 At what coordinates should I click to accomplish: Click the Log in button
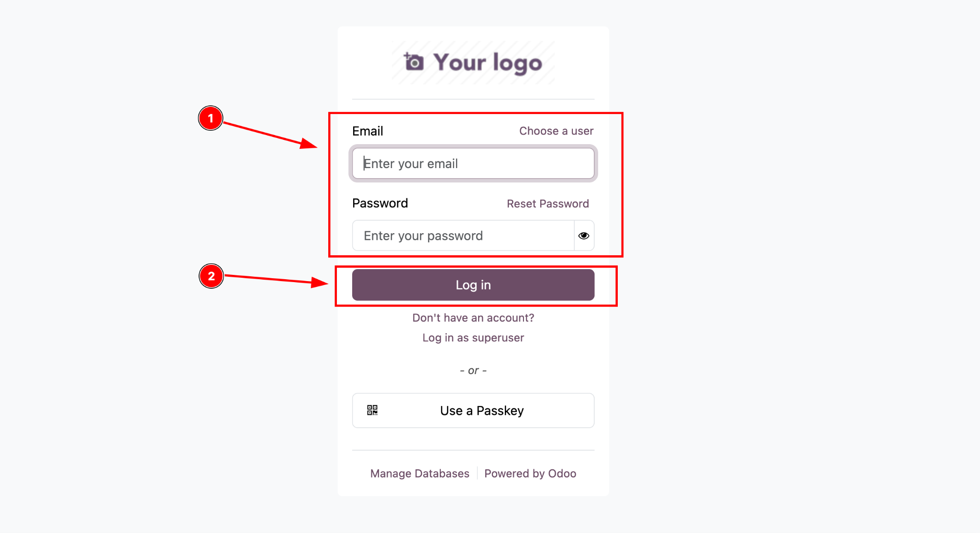click(x=473, y=285)
